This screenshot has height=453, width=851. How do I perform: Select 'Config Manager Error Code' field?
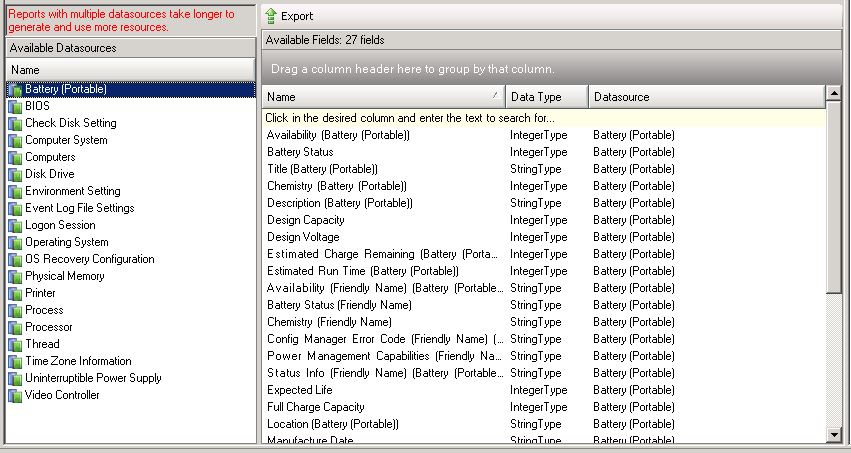coord(385,339)
